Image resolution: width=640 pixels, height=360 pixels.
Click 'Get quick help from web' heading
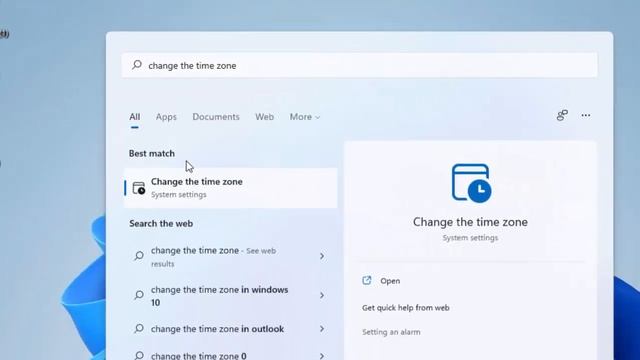[x=406, y=308]
